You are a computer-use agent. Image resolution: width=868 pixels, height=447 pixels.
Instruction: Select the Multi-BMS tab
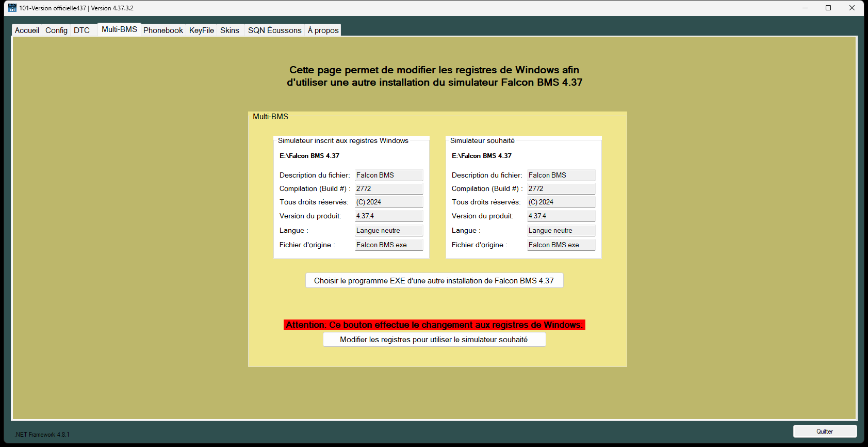tap(119, 29)
